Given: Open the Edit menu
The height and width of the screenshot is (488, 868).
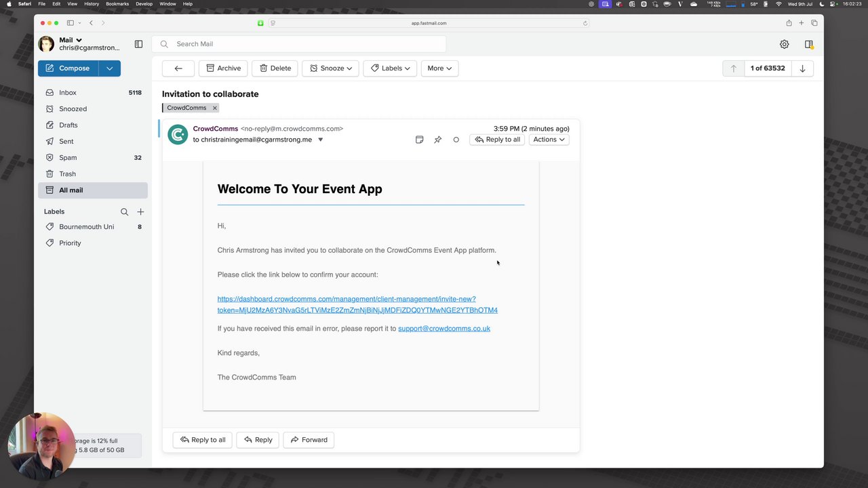Looking at the screenshot, I should pos(56,4).
